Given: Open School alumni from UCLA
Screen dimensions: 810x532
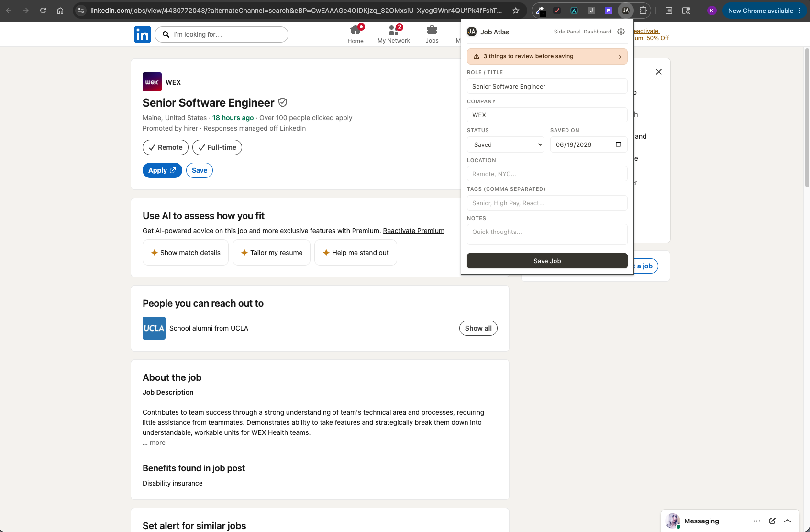Looking at the screenshot, I should coord(209,328).
